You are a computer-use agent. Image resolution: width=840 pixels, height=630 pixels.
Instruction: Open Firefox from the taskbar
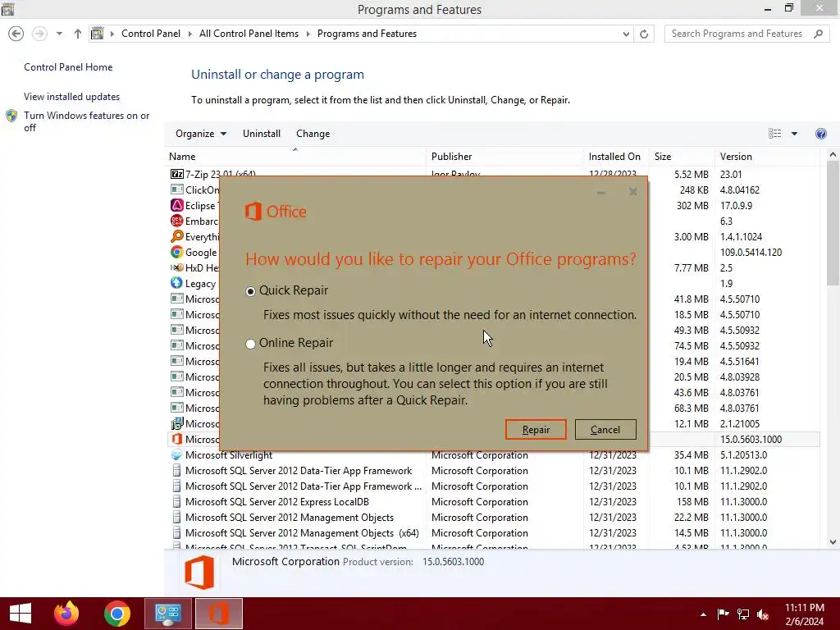pyautogui.click(x=66, y=614)
